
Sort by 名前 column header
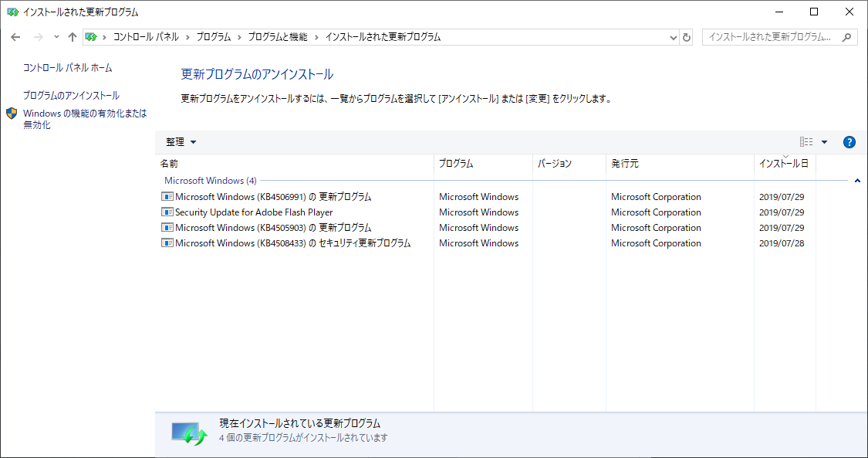point(295,164)
